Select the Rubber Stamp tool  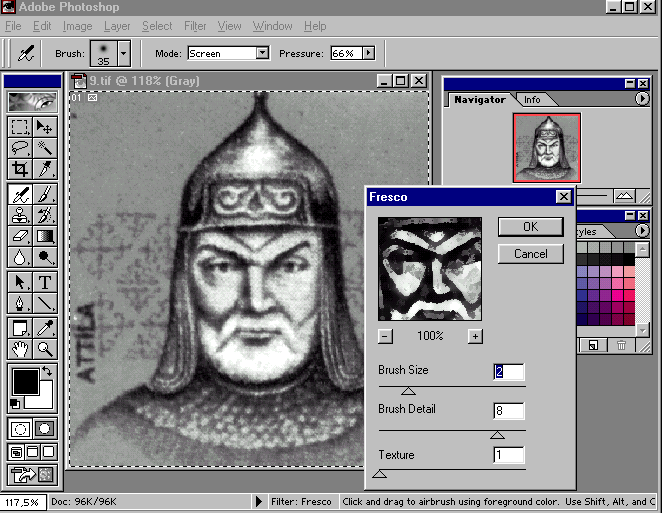pos(20,215)
